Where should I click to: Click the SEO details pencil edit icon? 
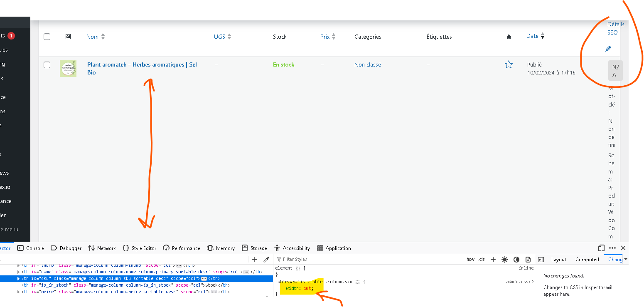608,49
